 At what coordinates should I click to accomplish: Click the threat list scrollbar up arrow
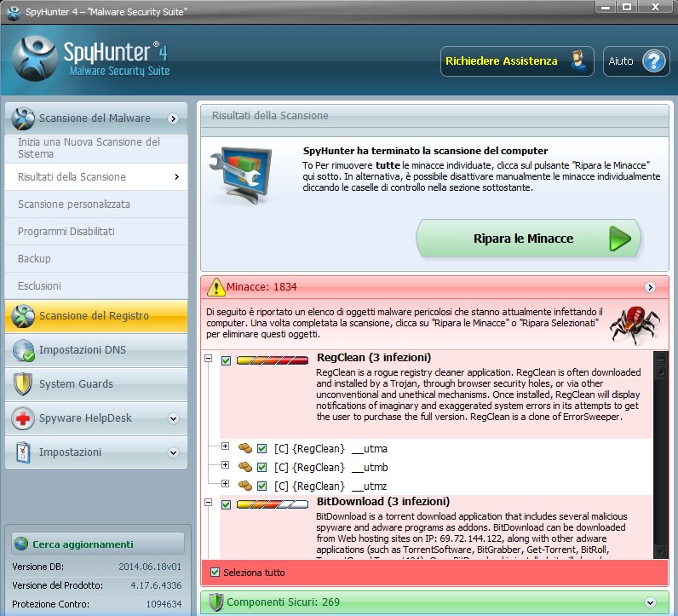pyautogui.click(x=661, y=358)
